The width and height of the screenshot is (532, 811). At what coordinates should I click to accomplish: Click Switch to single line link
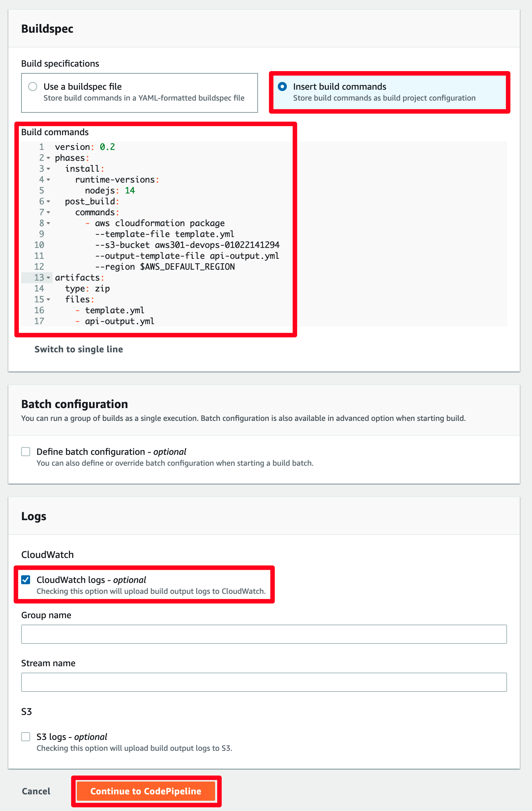79,349
